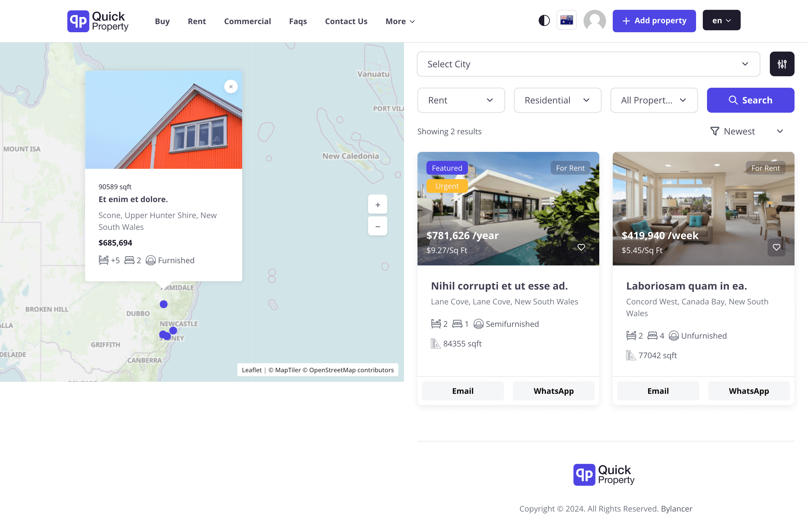WhatsApp the Laboriosam quam listing agent
808x532 pixels.
pos(749,391)
